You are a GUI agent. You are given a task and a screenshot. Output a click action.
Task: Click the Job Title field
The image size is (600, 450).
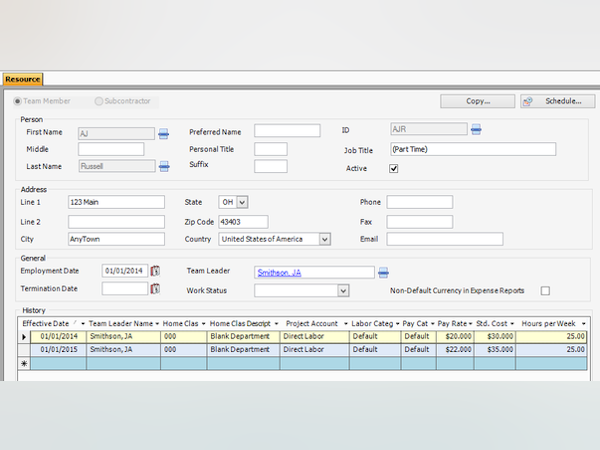pyautogui.click(x=473, y=149)
